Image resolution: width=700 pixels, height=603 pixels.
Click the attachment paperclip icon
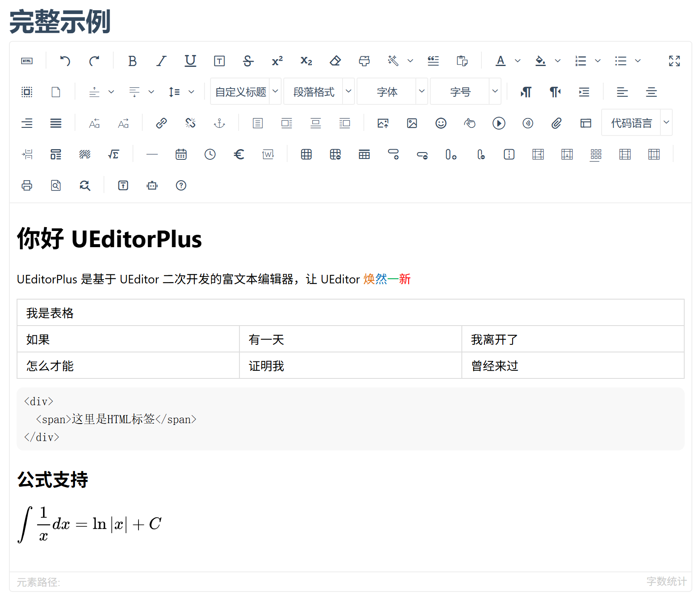pyautogui.click(x=557, y=123)
